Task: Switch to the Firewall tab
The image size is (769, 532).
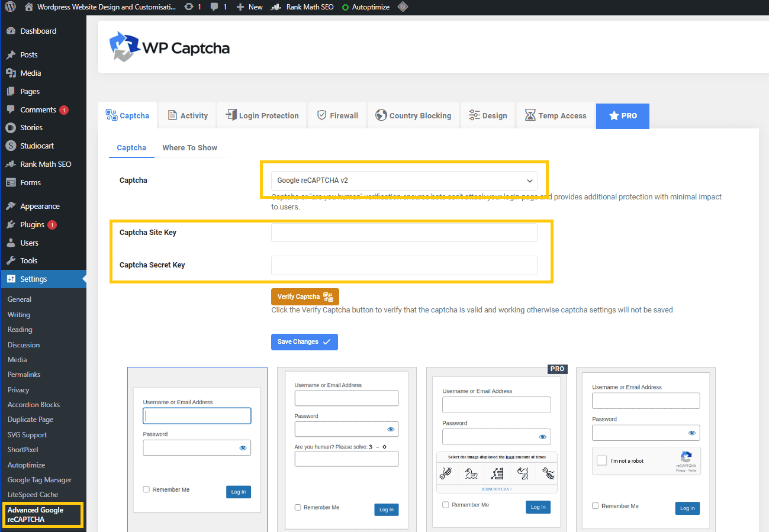Action: [x=337, y=115]
